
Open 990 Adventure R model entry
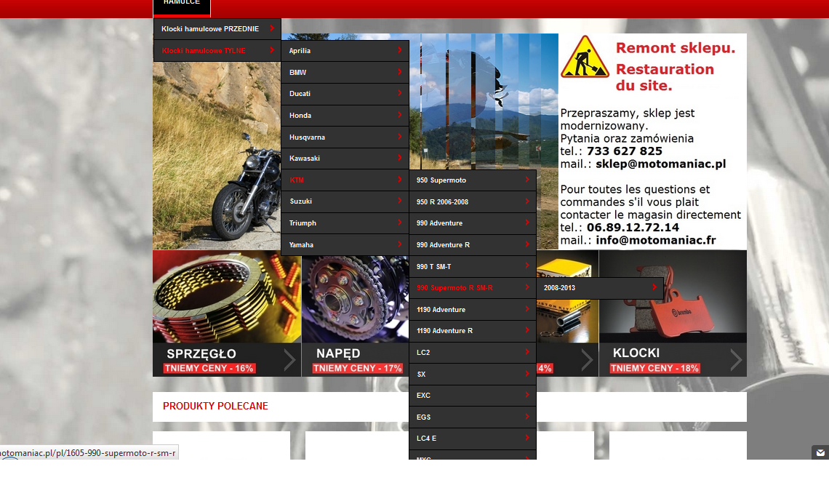tap(473, 245)
